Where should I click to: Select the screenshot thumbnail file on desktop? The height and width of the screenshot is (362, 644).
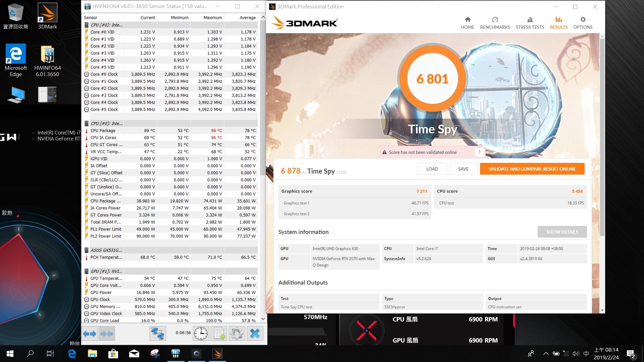pyautogui.click(x=47, y=95)
